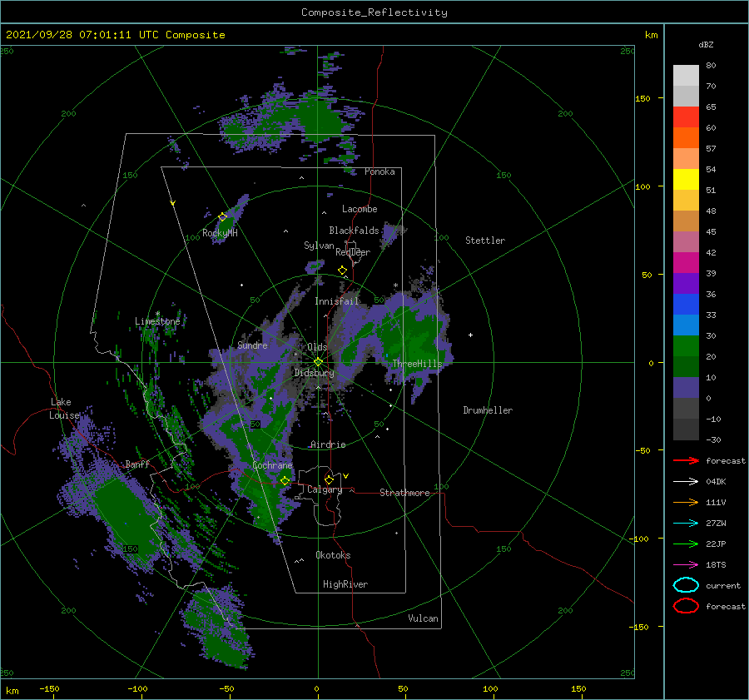Click the white plus marker east of ThreeHills

[470, 335]
